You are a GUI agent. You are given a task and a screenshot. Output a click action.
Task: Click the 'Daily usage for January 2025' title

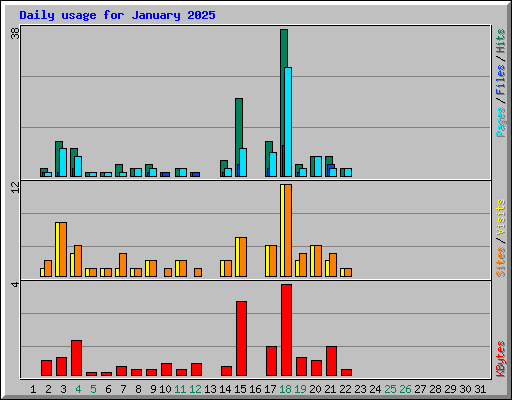(117, 15)
